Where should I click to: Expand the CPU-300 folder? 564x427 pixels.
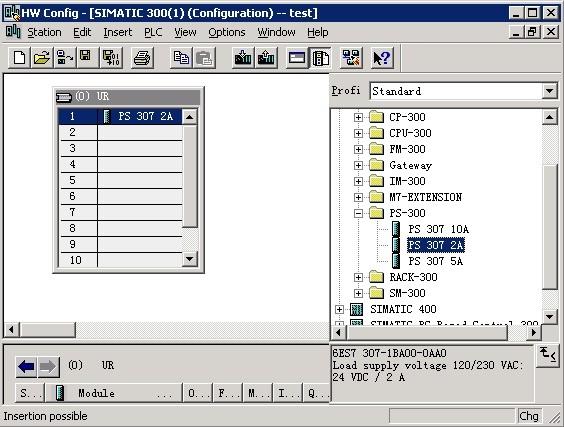(x=358, y=133)
